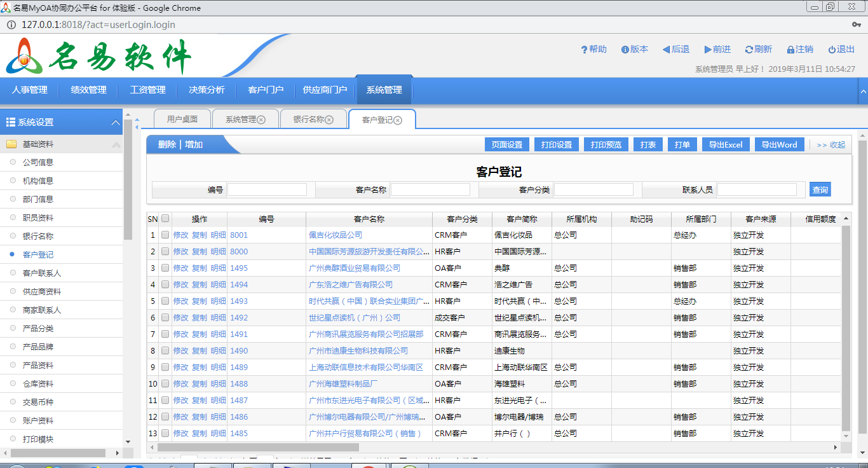Switch to the 用户桌面 tab

(x=182, y=120)
